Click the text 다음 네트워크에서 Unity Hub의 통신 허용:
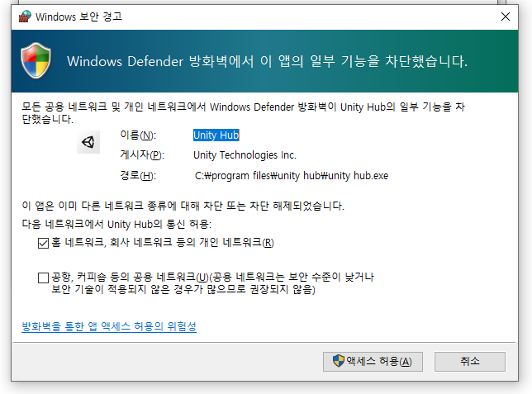The width and height of the screenshot is (532, 394). click(116, 224)
